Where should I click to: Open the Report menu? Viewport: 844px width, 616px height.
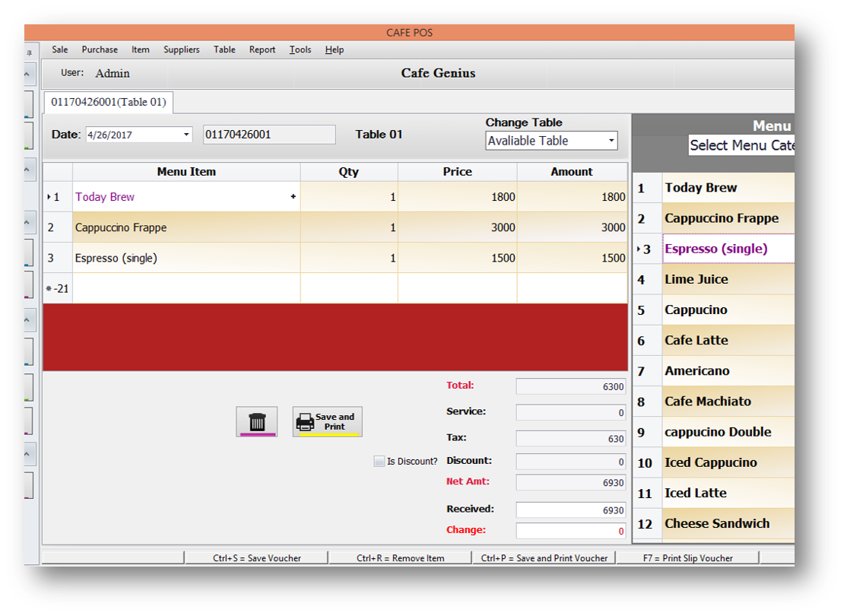[x=262, y=49]
